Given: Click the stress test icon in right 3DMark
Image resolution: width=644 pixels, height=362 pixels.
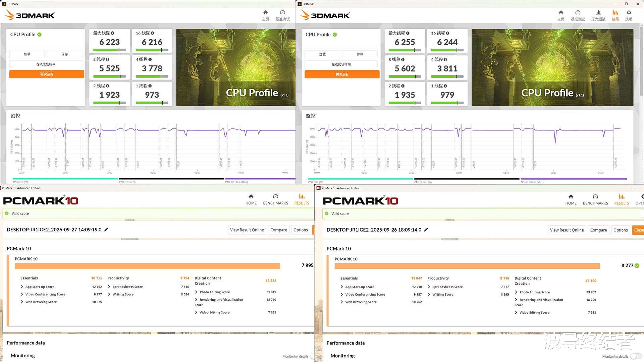Looking at the screenshot, I should tap(598, 13).
